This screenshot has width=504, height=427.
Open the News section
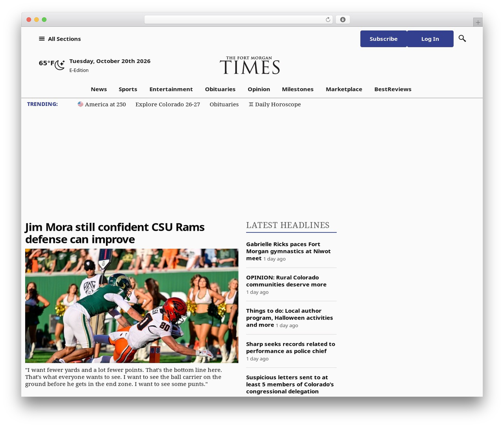[99, 89]
